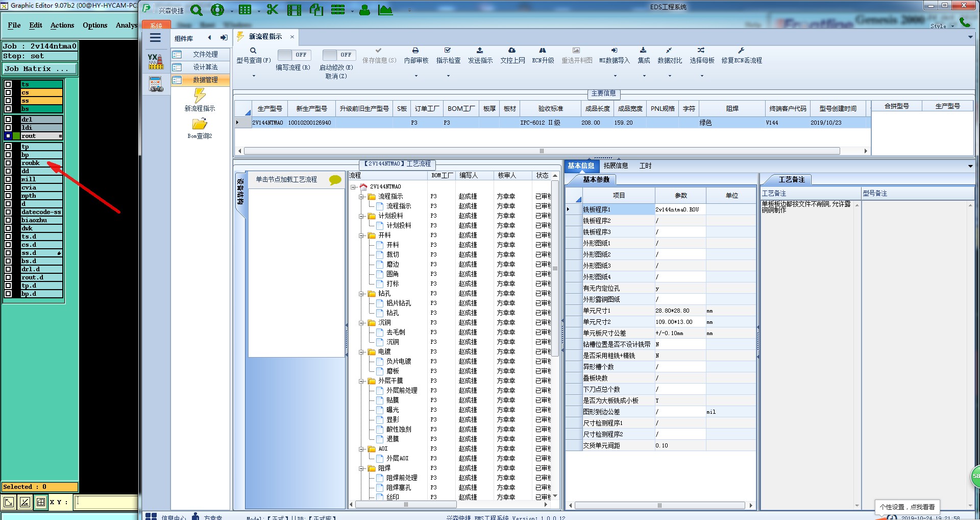This screenshot has width=980, height=520.
Task: Toggle checkbox for layer datecode-ss
Action: pos(8,212)
